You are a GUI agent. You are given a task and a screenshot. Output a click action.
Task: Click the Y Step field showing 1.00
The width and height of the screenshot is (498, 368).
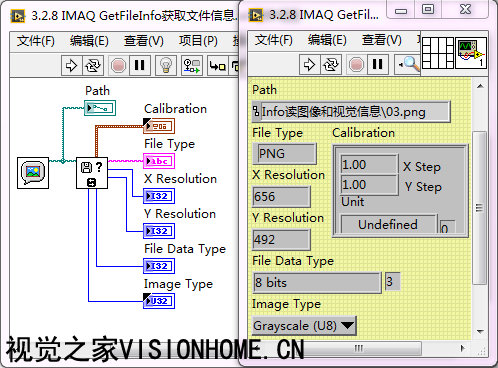coord(369,184)
